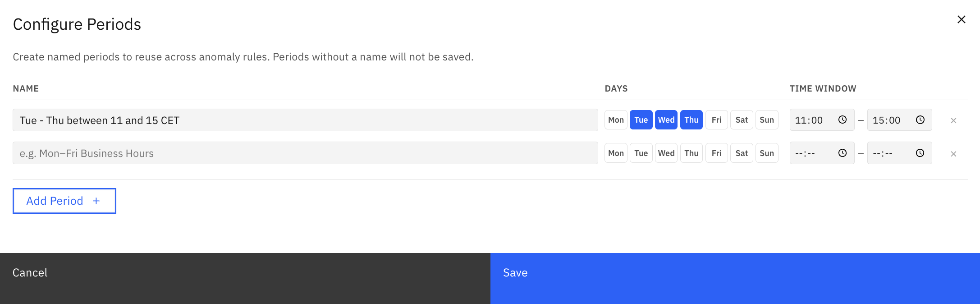Remove the Tue - Thu period row
Viewport: 980px width, 304px height.
point(953,120)
